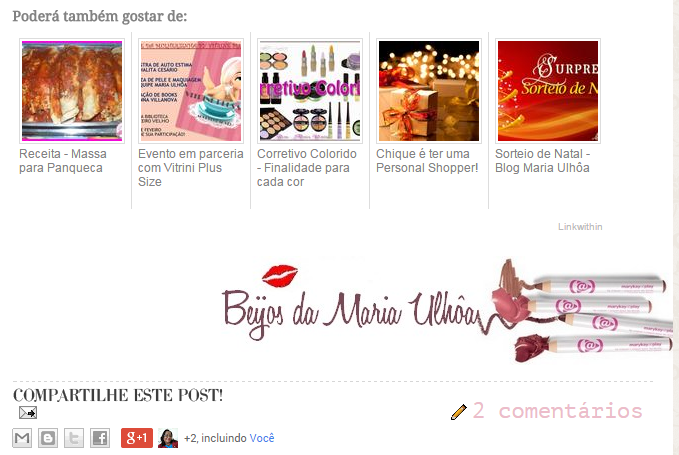Click the Google +1 button
The height and width of the screenshot is (455, 679).
coord(137,438)
